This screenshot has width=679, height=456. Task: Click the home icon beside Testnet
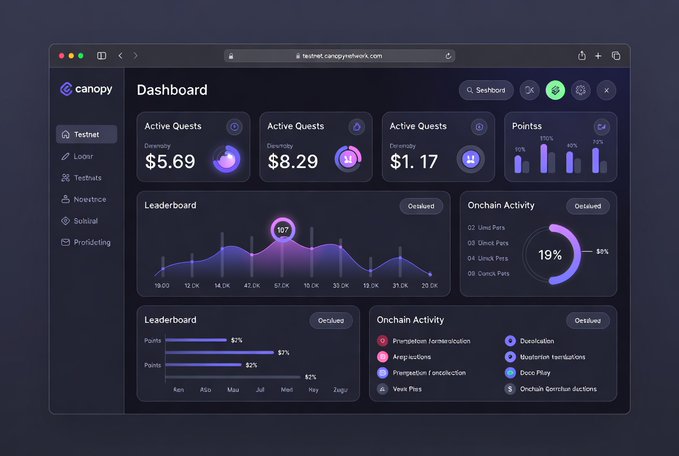[x=65, y=134]
